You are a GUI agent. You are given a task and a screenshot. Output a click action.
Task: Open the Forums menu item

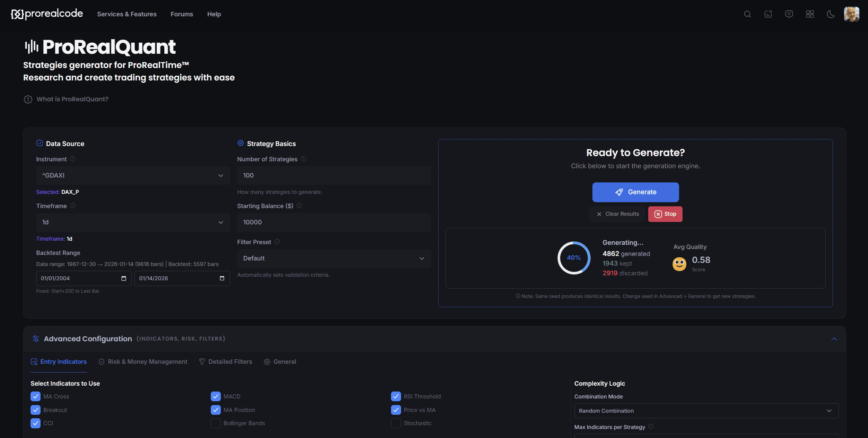[x=182, y=14]
